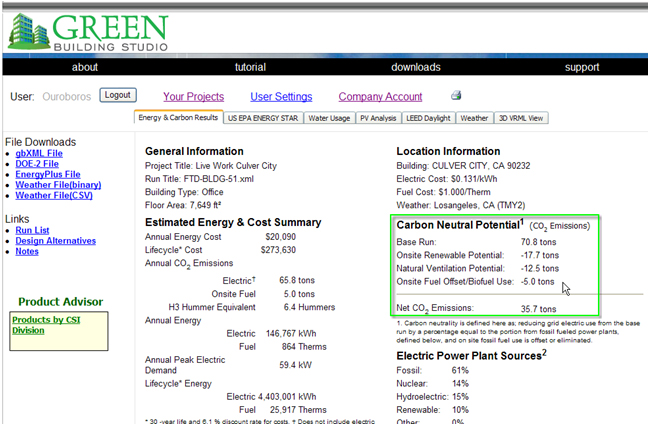Click the Net CO2 Emissions 35.7 tons value
This screenshot has height=425, width=649.
[538, 309]
